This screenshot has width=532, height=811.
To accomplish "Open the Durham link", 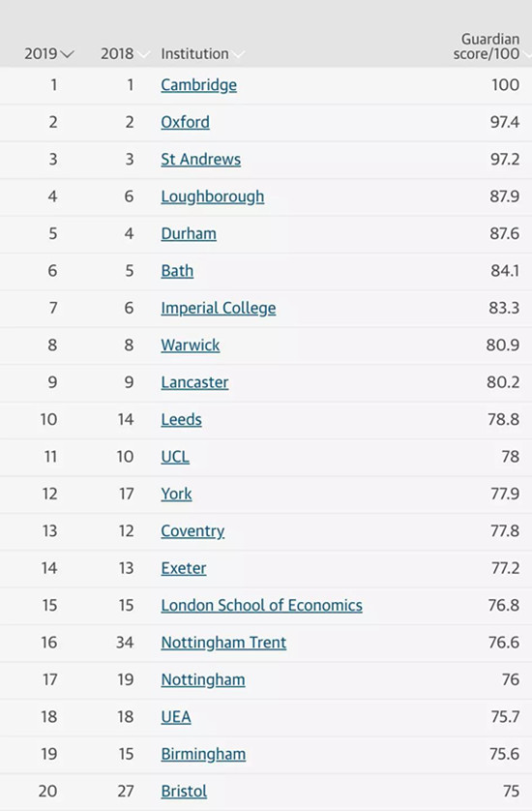I will (189, 234).
